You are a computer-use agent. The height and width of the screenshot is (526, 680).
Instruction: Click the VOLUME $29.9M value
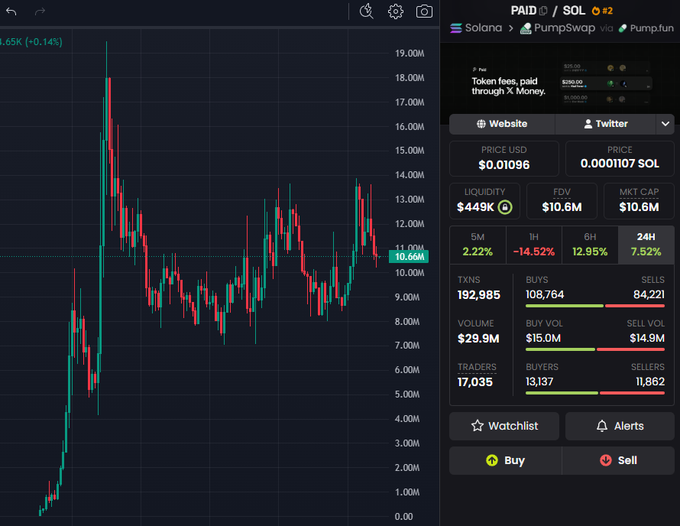478,339
